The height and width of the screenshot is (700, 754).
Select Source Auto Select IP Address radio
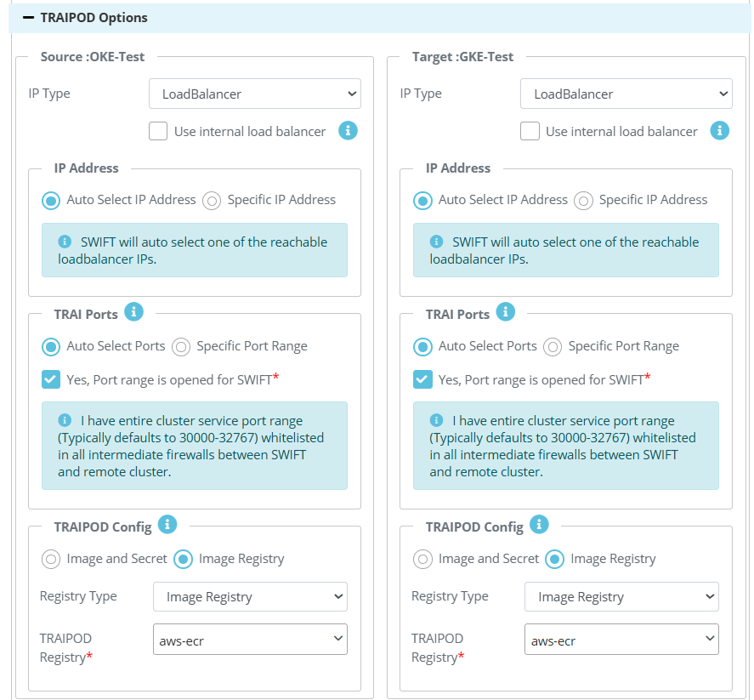click(x=50, y=201)
